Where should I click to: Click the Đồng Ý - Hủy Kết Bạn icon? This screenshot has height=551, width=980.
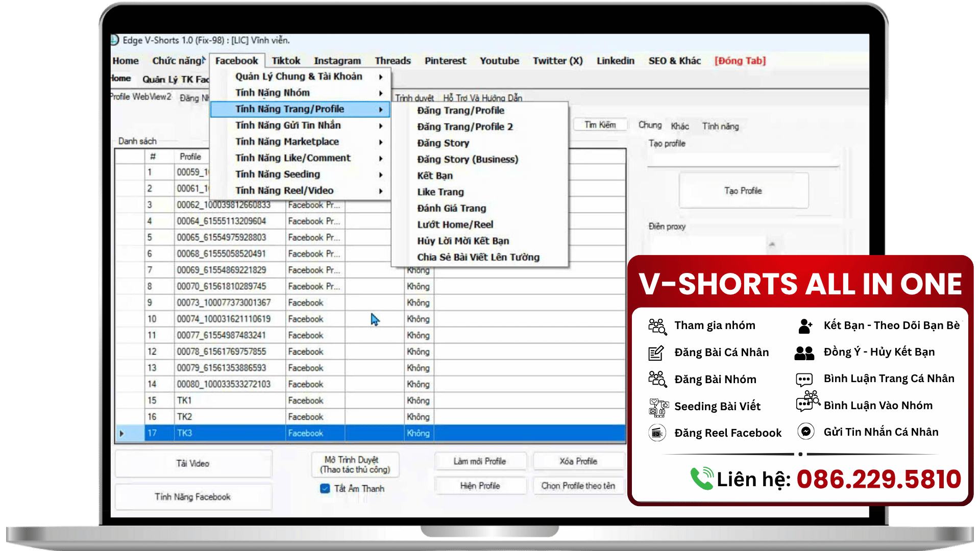tap(804, 353)
